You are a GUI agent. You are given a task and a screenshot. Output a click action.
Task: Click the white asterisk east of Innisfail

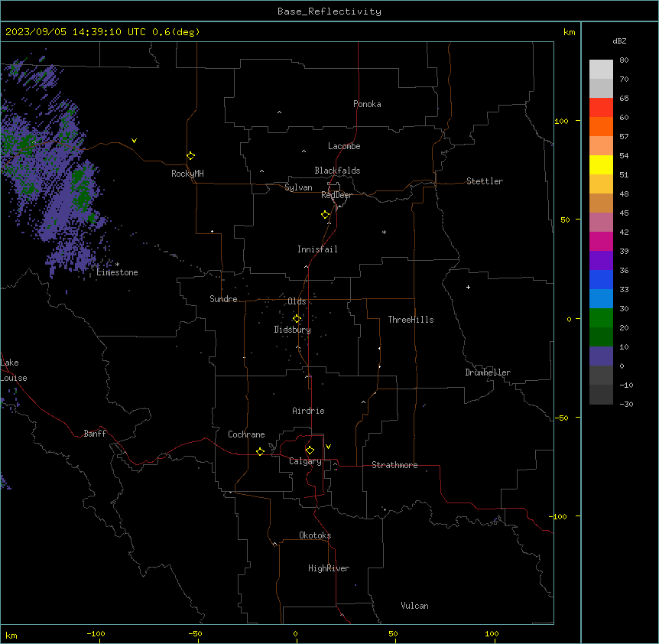[x=384, y=232]
